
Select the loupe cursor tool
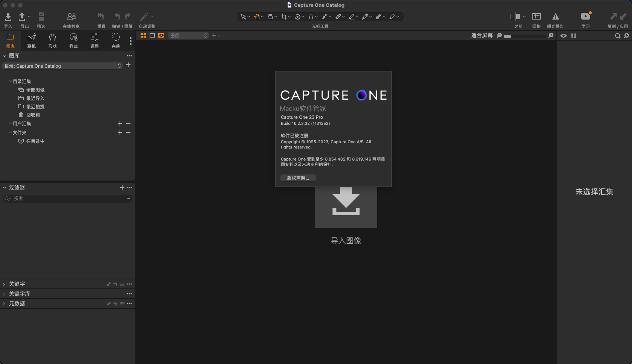tap(270, 17)
